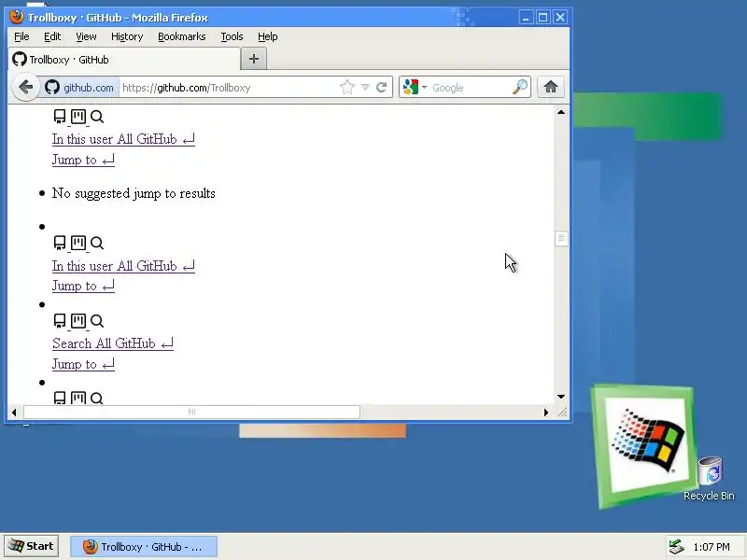This screenshot has width=747, height=560.
Task: Open the File menu
Action: point(21,36)
